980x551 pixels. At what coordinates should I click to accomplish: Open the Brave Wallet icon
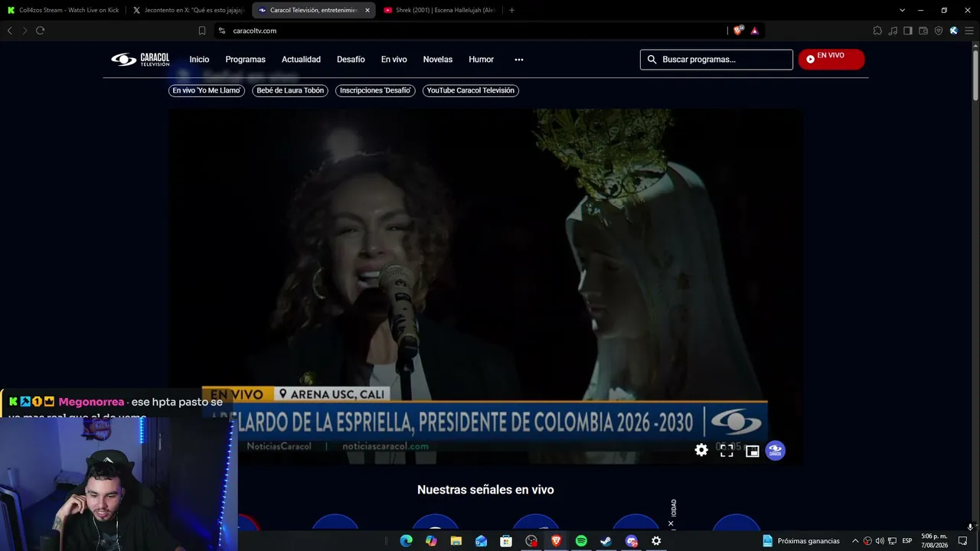click(923, 31)
